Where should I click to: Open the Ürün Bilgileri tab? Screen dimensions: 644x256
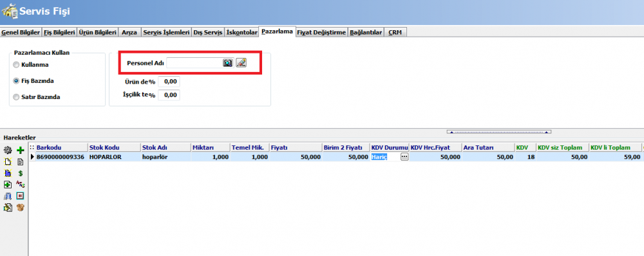click(98, 32)
